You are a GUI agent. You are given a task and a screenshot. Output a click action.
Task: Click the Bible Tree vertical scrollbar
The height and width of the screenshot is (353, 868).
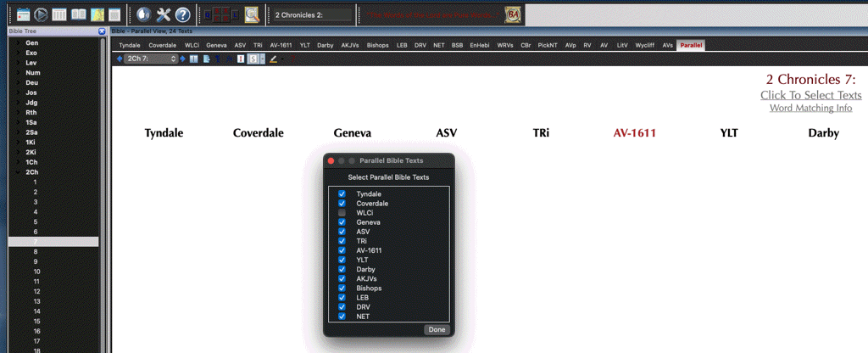point(103,194)
